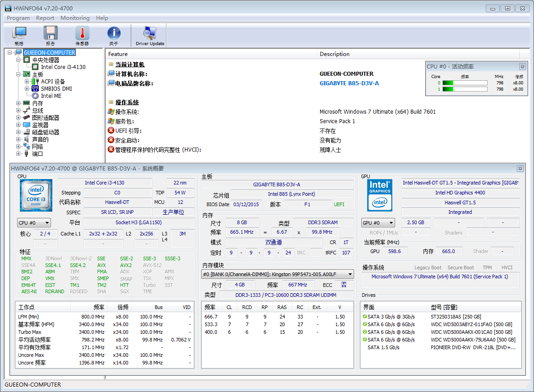Open the Report menu
534x392 pixels.
(x=45, y=18)
